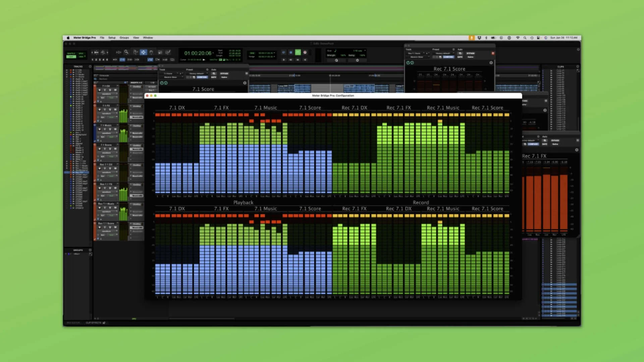Viewport: 644px width, 362px height.
Task: Click Compare button in Rec 7.1 Score plugin
Action: [x=448, y=57]
